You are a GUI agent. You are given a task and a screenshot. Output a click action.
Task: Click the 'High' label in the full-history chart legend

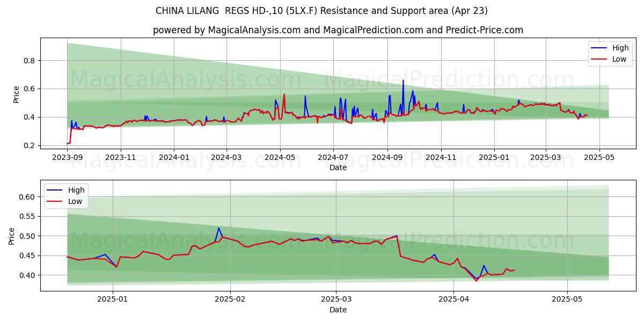point(620,48)
